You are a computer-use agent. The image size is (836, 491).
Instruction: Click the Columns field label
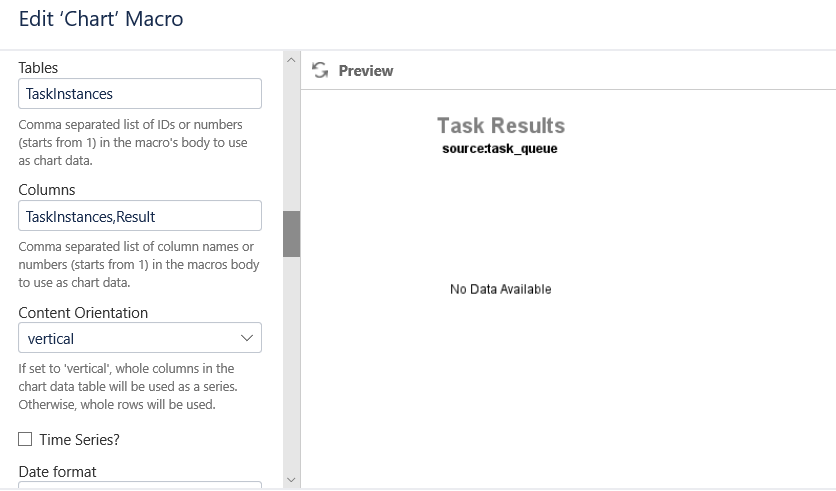pos(47,190)
